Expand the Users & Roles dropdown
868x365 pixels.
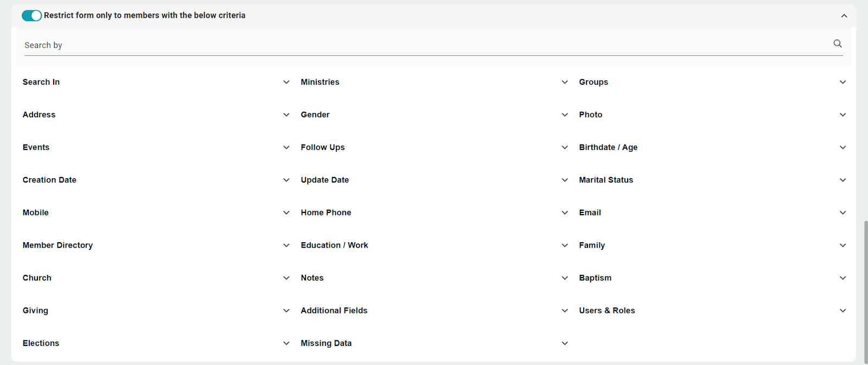tap(843, 311)
